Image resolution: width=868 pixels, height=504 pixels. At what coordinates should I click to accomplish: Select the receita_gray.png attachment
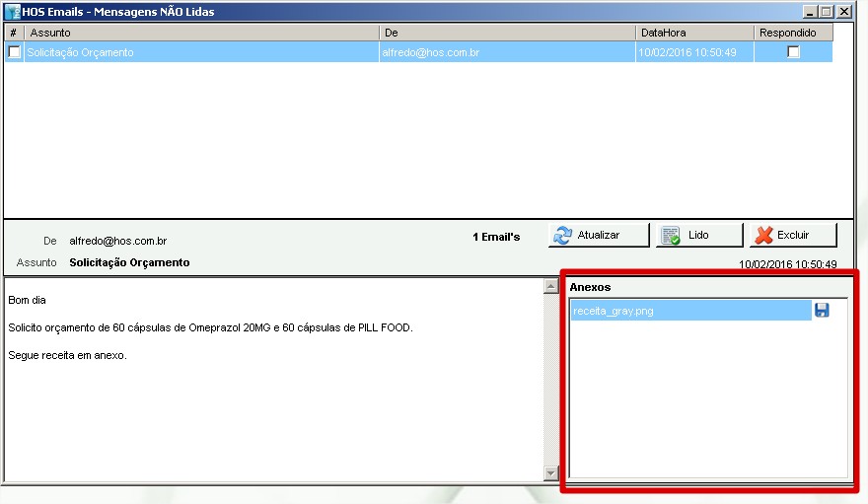(x=689, y=311)
